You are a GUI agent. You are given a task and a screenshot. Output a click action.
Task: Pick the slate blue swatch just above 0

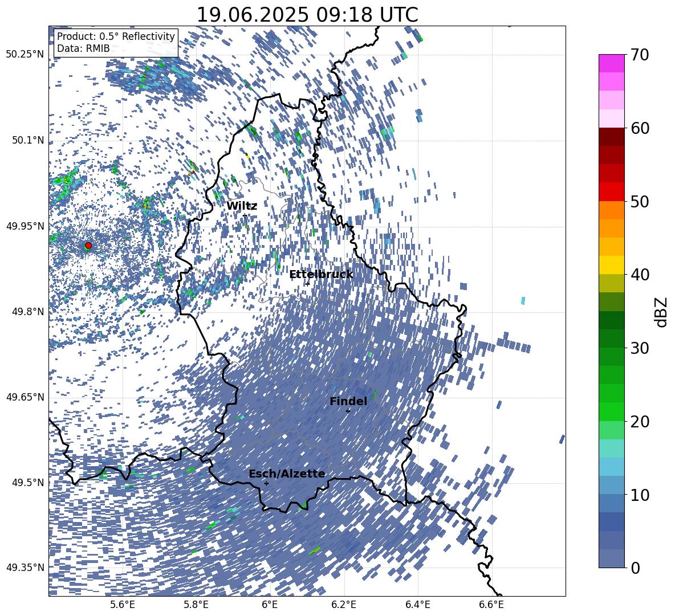pos(612,558)
